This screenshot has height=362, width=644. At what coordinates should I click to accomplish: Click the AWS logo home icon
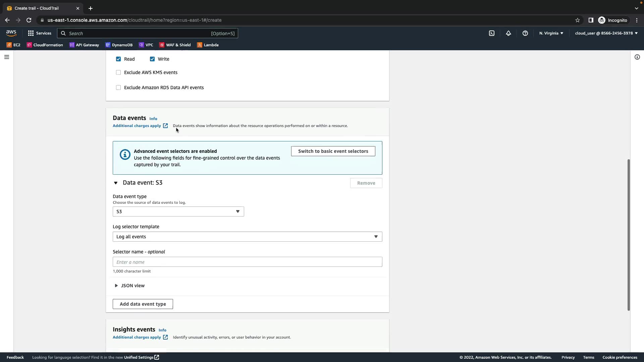point(11,33)
